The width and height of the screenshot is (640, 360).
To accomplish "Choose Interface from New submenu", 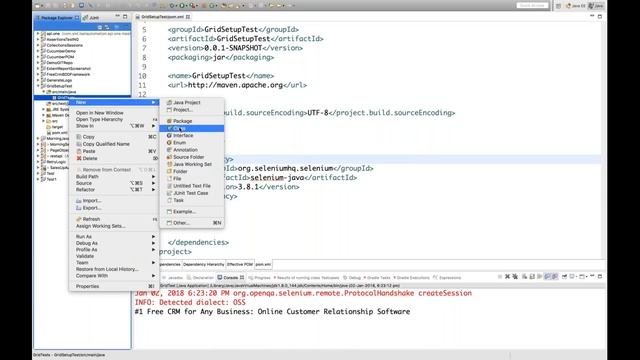I will pos(191,136).
